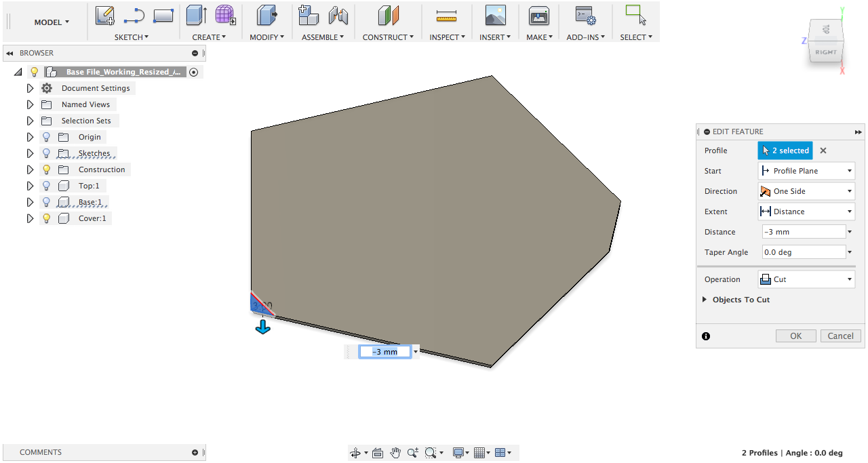
Task: Select the Look At navigation icon
Action: [x=378, y=453]
